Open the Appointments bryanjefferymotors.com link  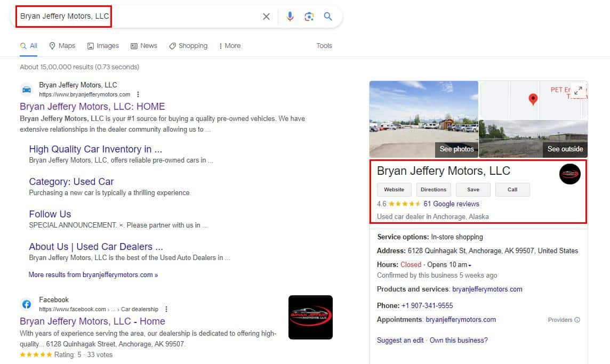tap(461, 320)
